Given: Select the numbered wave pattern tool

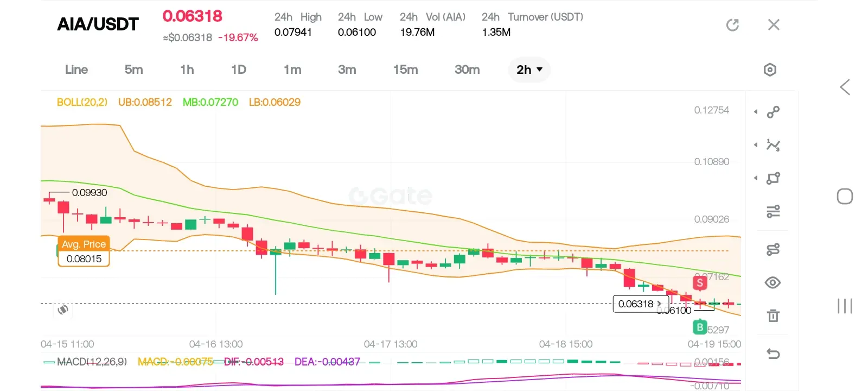Looking at the screenshot, I should (x=773, y=145).
